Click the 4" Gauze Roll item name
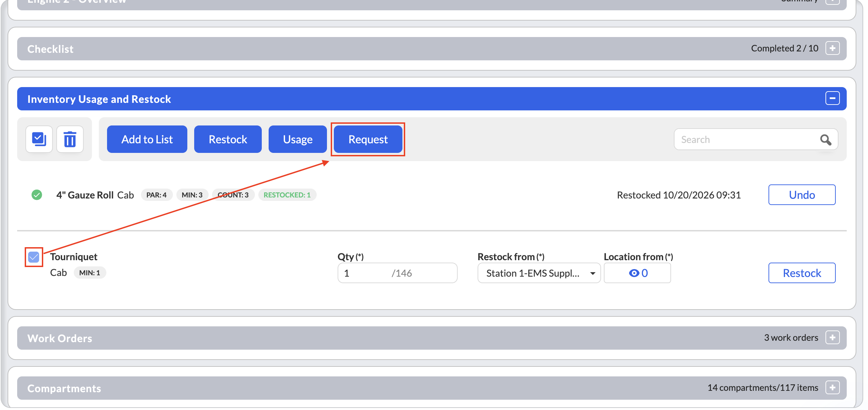Viewport: 868px width, 410px height. (85, 195)
